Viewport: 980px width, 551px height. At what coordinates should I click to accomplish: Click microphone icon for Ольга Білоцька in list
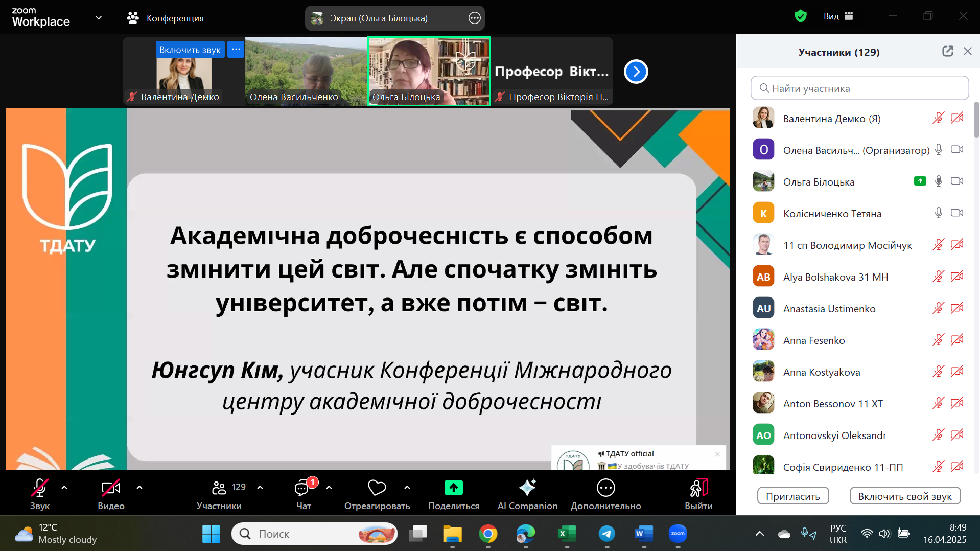coord(939,181)
